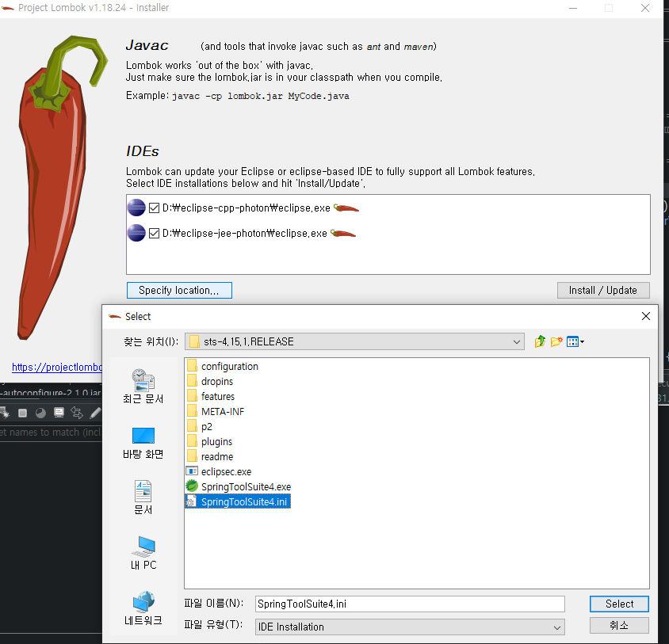Click the Eclipse icon for eclipse-cpp-photon
The height and width of the screenshot is (644, 669).
(136, 208)
